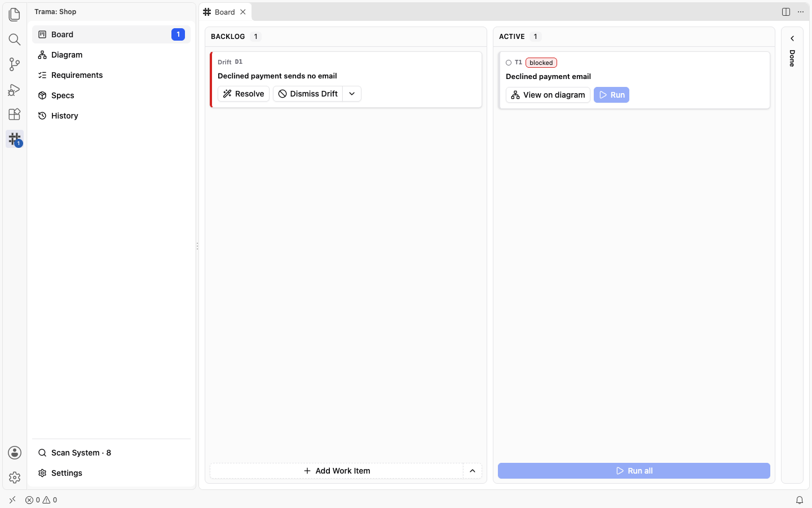This screenshot has height=508, width=812.
Task: Run the T1 task
Action: click(611, 95)
